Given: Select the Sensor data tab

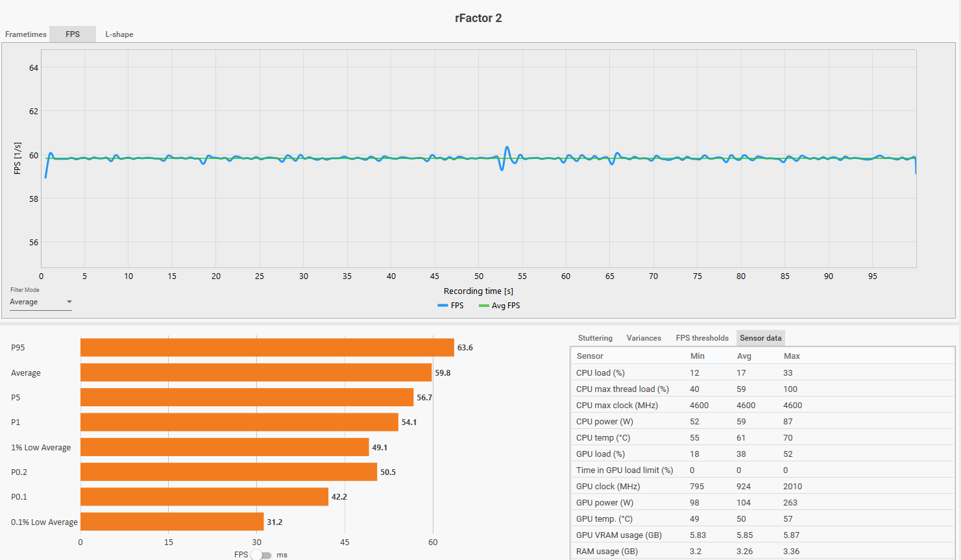Looking at the screenshot, I should click(760, 338).
